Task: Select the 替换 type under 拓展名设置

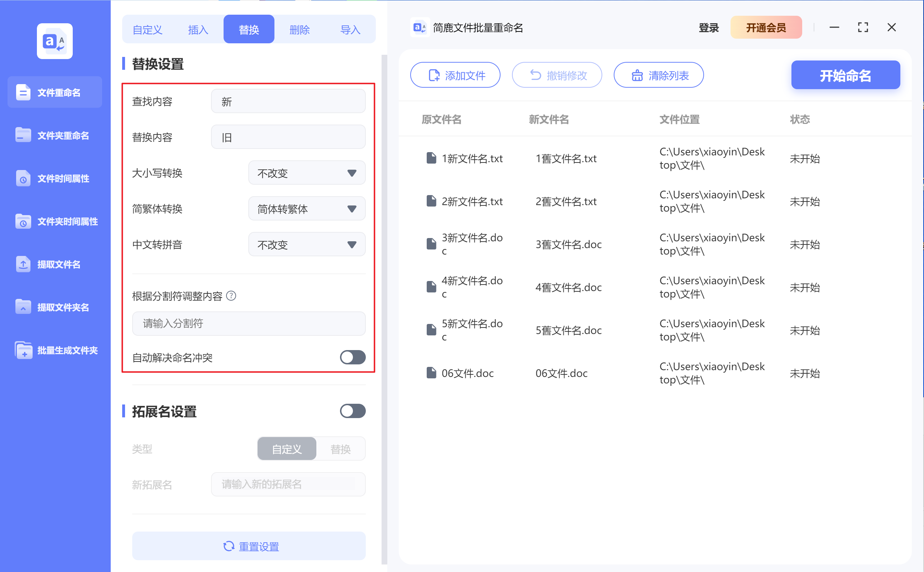Action: [x=340, y=449]
